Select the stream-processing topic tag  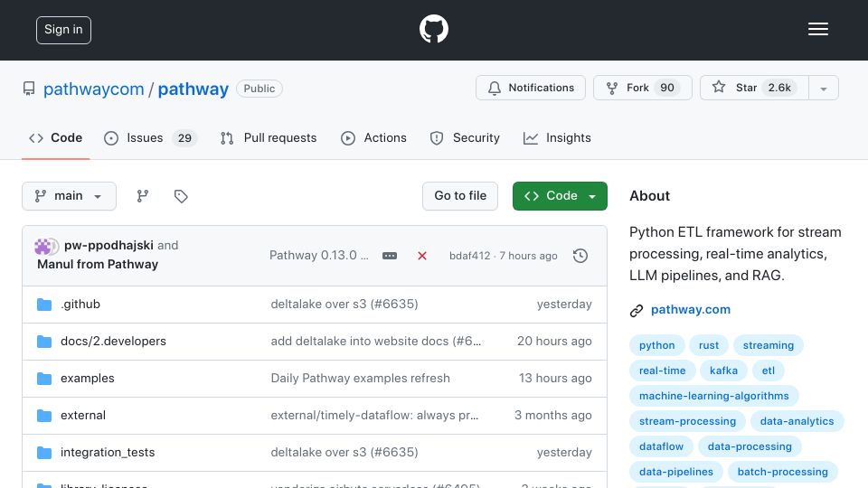(687, 422)
